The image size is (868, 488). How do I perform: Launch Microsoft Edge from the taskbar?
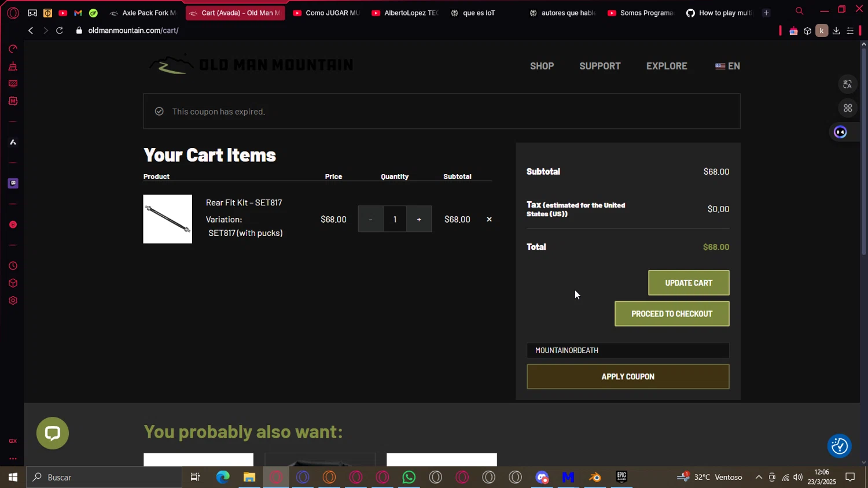[223, 477]
